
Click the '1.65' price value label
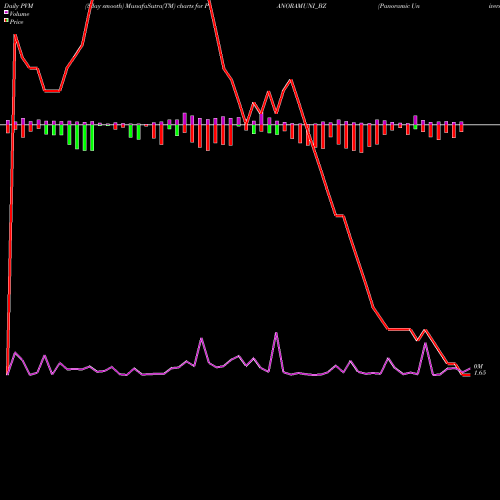[480, 373]
